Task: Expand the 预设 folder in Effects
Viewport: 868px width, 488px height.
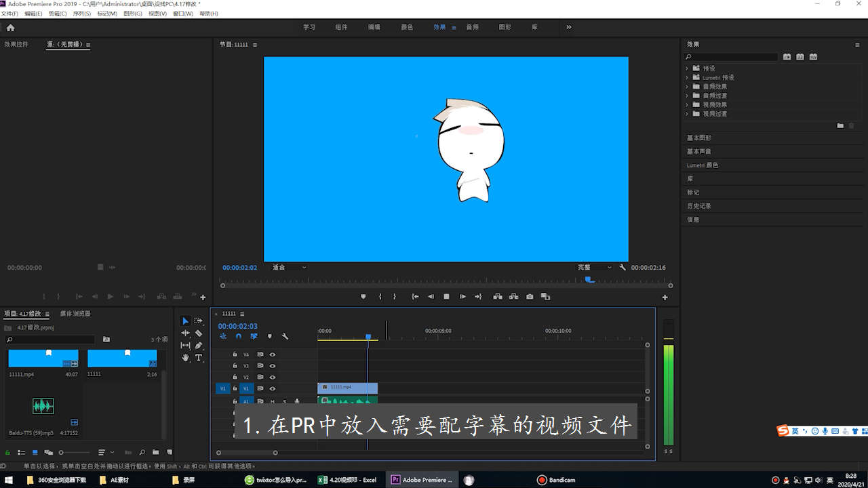Action: click(687, 68)
